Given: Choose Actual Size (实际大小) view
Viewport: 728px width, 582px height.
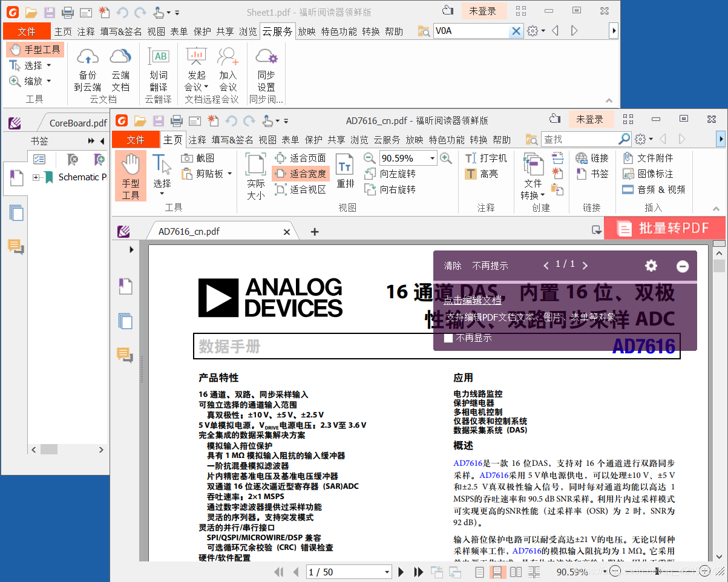Looking at the screenshot, I should 256,176.
